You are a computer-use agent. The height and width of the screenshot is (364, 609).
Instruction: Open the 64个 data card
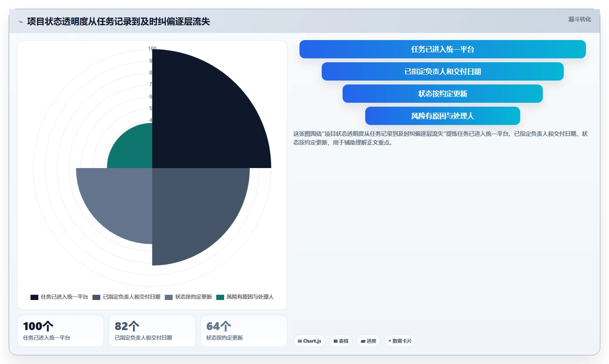(x=244, y=330)
